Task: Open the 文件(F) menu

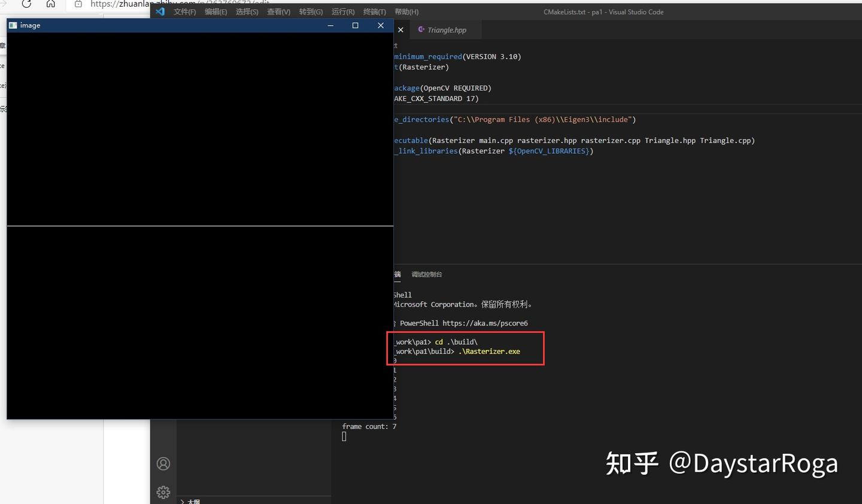Action: 184,11
